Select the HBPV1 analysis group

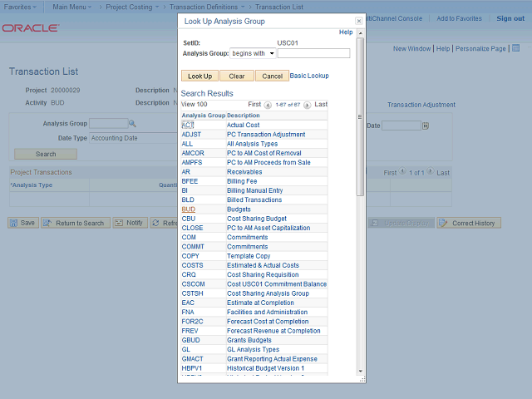pyautogui.click(x=192, y=368)
